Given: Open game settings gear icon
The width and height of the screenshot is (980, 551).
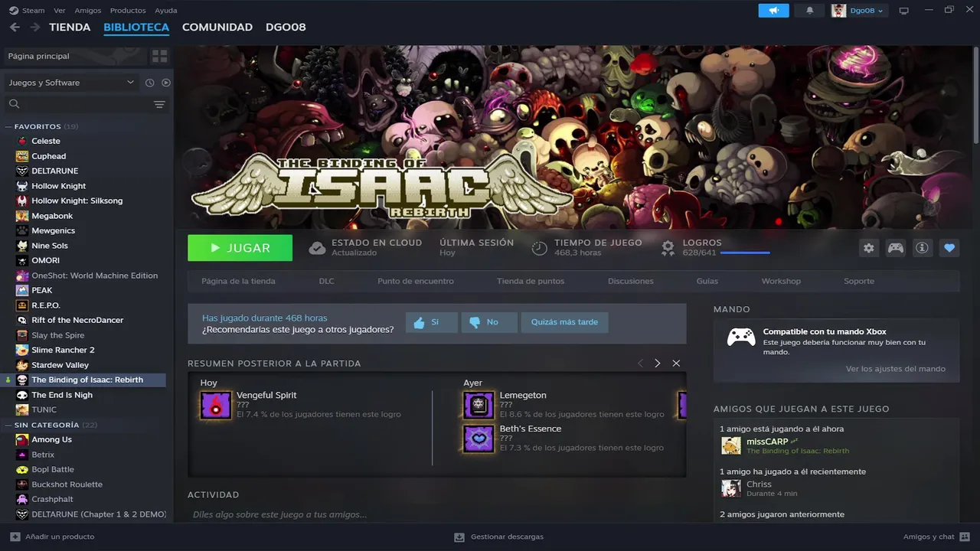Looking at the screenshot, I should point(868,248).
